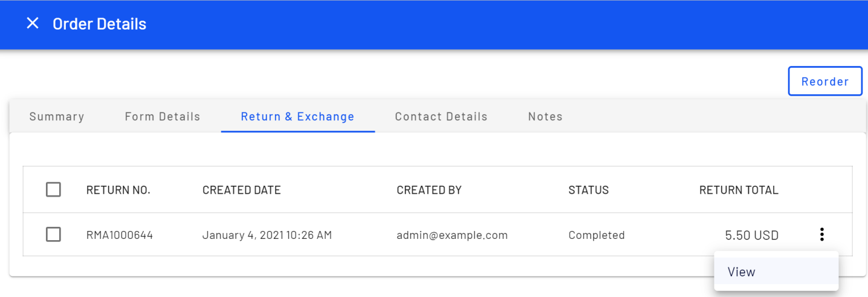The image size is (868, 297).
Task: Check the box for return RMA1000644
Action: (53, 235)
